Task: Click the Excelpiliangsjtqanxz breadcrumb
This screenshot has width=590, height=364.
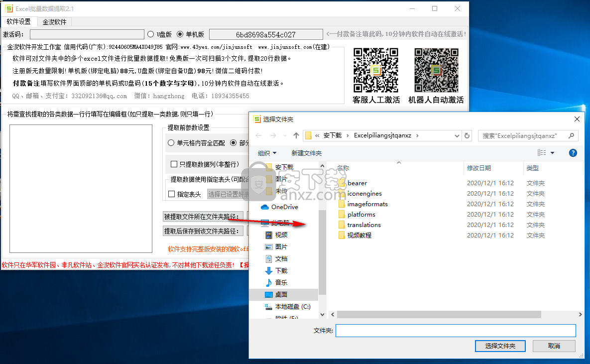Action: click(x=382, y=135)
